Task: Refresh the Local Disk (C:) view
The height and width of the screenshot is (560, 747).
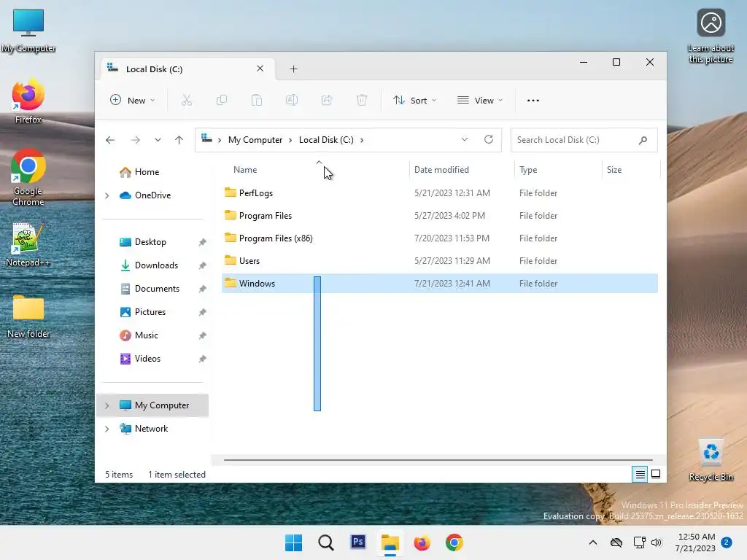Action: [488, 139]
